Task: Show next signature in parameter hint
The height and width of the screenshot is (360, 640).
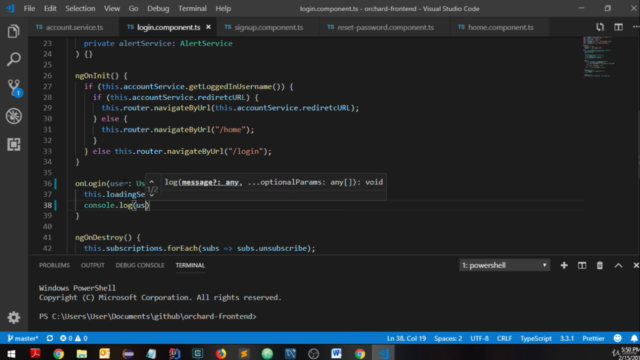Action: (152, 196)
